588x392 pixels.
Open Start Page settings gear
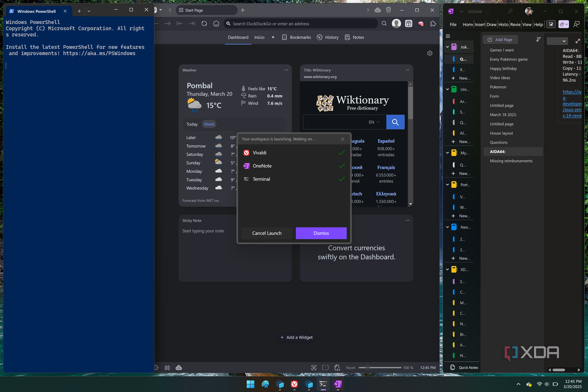pos(430,53)
